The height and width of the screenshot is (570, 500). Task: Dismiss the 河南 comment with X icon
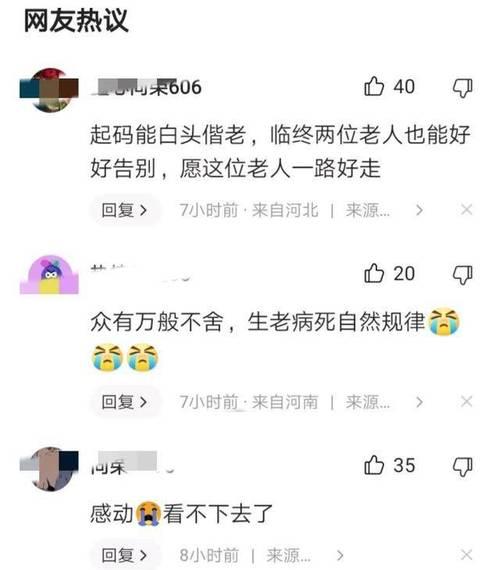point(467,402)
